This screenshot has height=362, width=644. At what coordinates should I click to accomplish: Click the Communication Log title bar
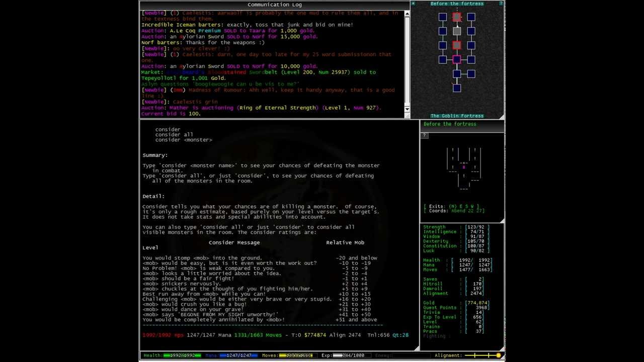(275, 5)
